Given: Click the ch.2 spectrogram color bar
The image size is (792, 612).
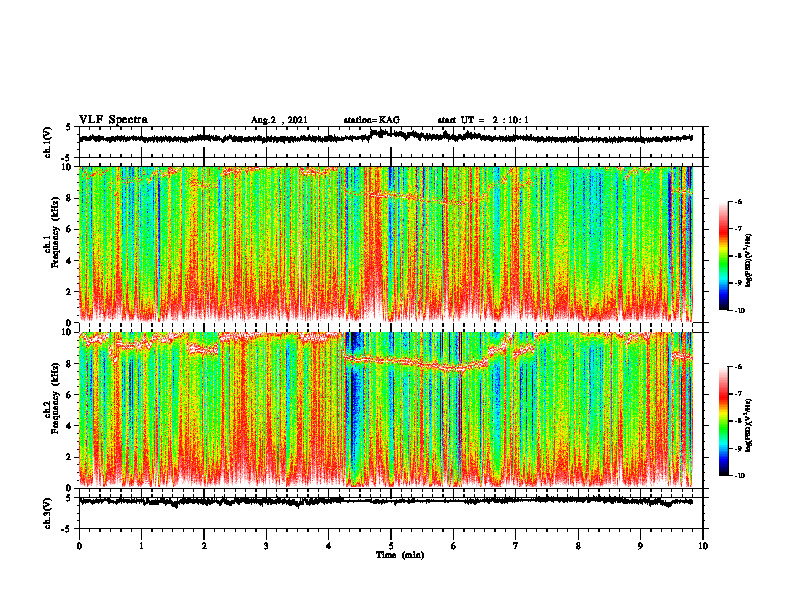Looking at the screenshot, I should click(723, 421).
